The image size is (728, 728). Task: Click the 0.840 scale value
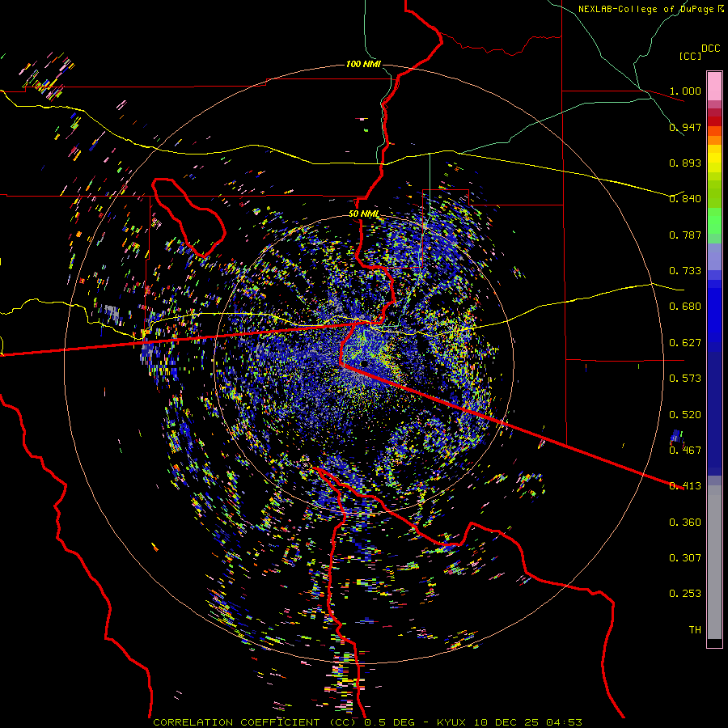(x=685, y=199)
